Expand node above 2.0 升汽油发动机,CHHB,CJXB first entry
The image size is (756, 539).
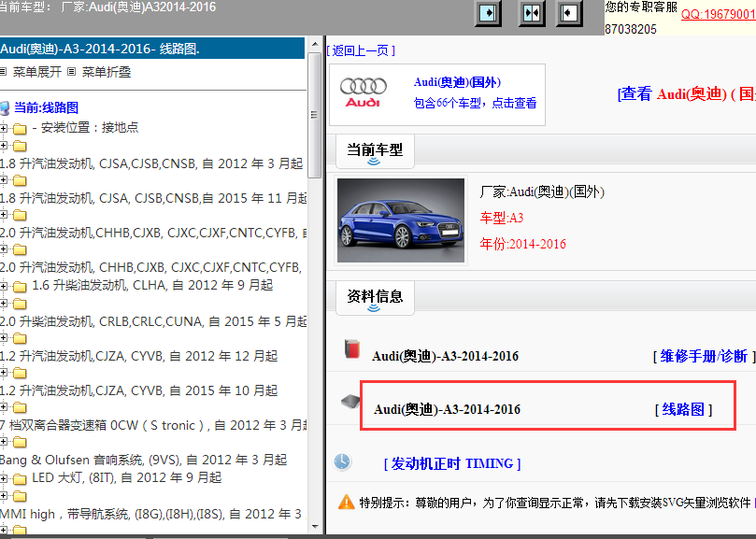point(4,215)
